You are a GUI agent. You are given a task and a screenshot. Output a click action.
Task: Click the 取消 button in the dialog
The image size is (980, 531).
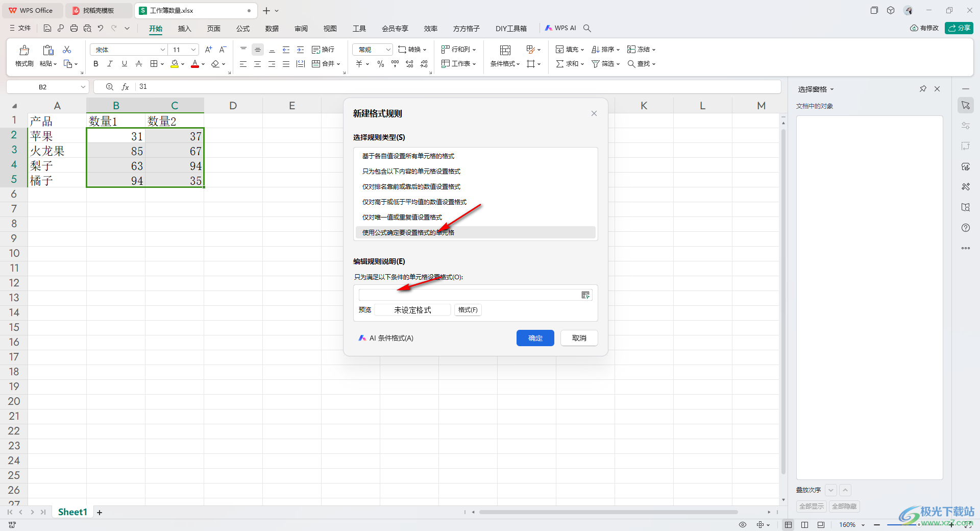click(579, 338)
